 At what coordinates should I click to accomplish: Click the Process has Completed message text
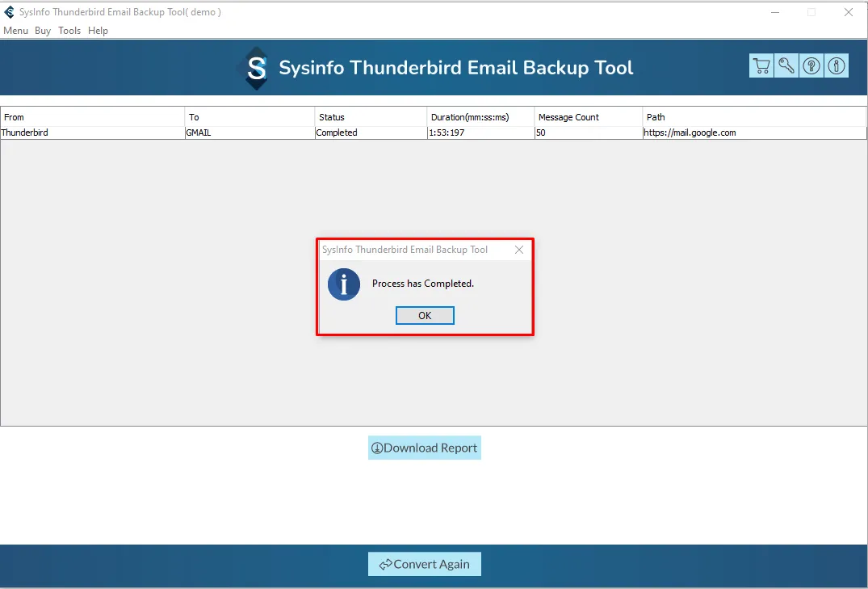[x=423, y=284]
